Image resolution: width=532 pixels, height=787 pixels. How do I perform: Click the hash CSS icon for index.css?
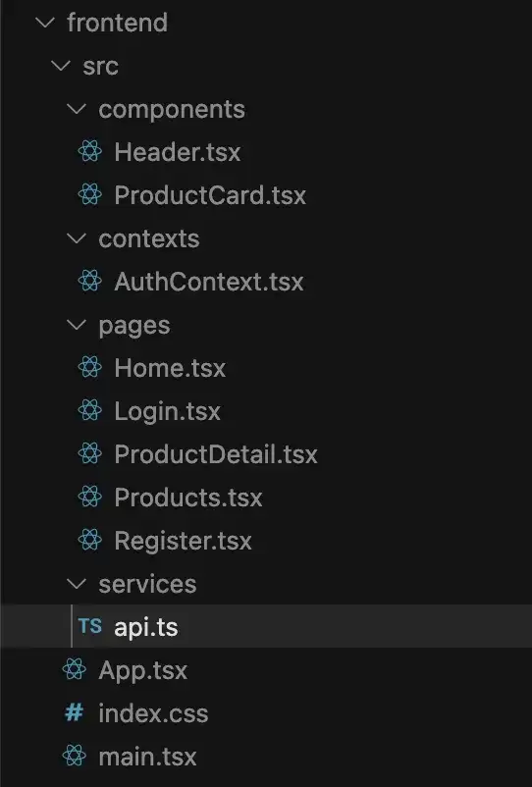(75, 712)
